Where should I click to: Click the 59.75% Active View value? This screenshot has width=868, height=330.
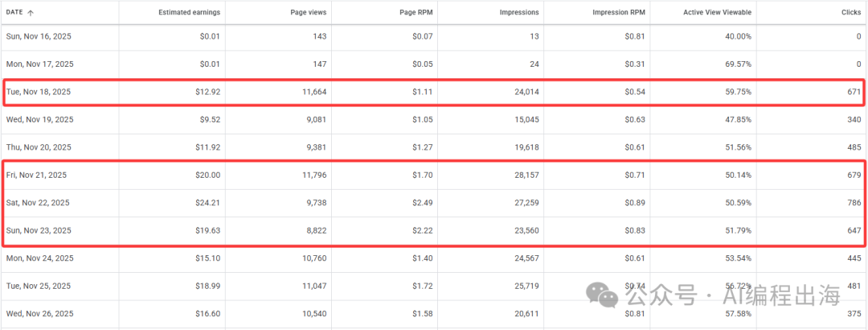tap(739, 92)
